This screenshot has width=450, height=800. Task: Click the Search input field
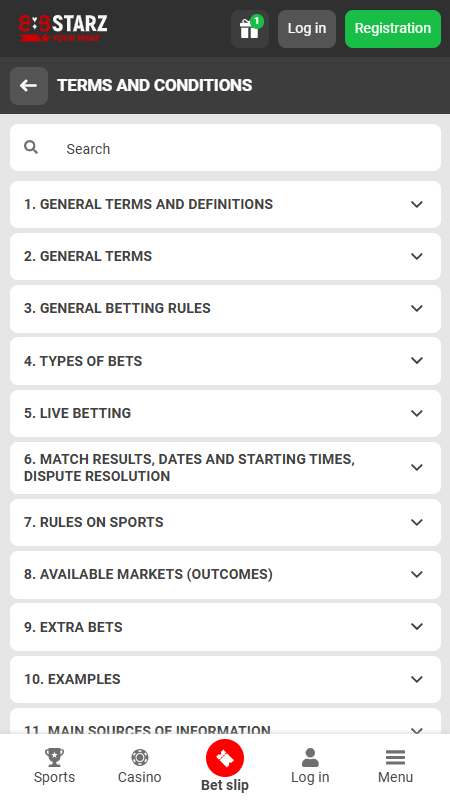226,148
